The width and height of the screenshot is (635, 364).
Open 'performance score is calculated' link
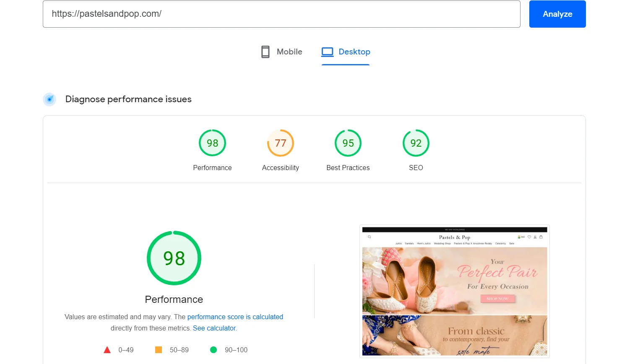coord(235,317)
